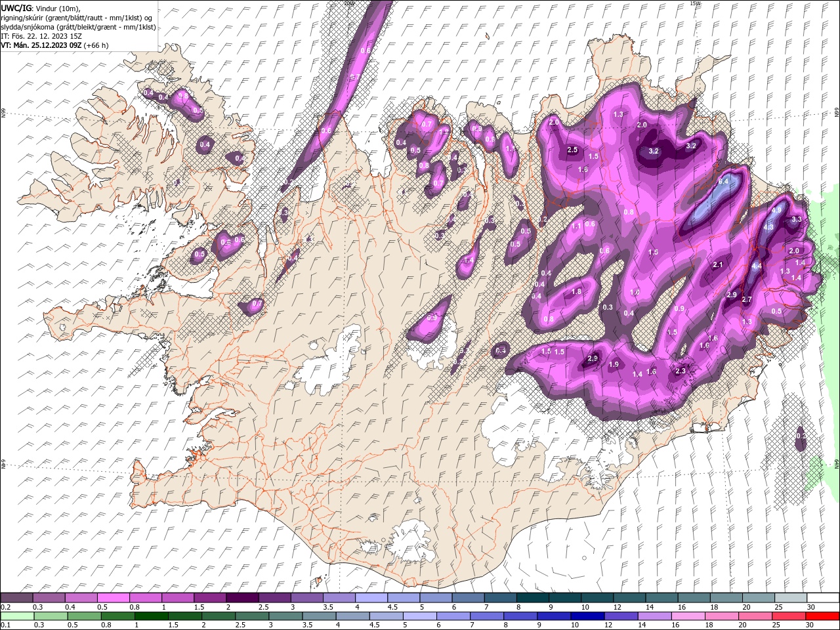The width and height of the screenshot is (840, 630).
Task: Select the 0.5 green swatch in lower legend row
Action: (84, 616)
